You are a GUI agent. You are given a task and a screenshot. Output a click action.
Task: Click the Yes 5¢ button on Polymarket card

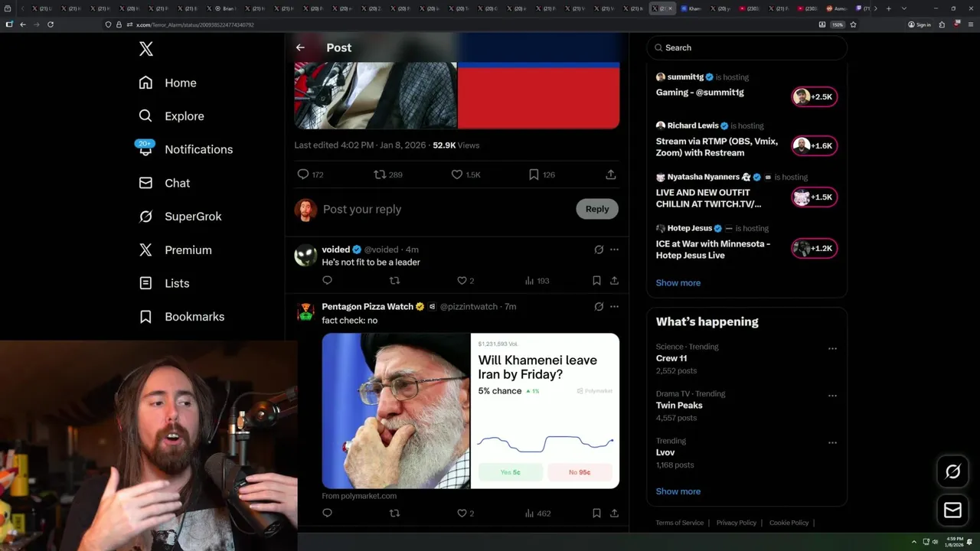(x=511, y=472)
